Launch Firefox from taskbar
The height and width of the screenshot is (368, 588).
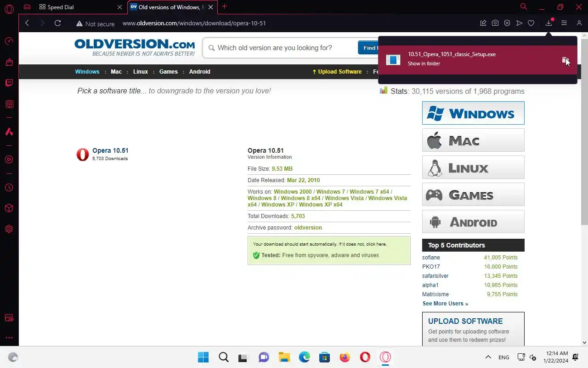coord(345,357)
